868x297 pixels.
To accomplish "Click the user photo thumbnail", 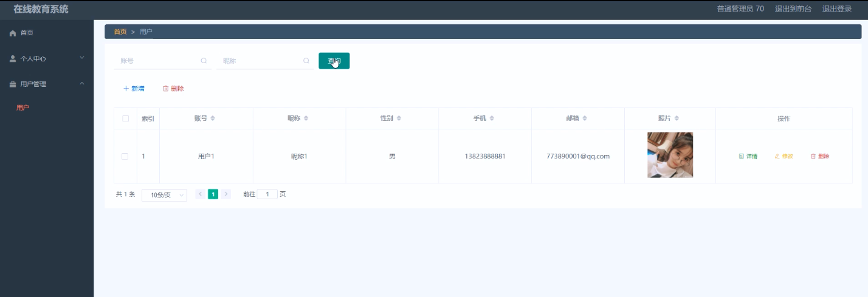I will (x=670, y=155).
